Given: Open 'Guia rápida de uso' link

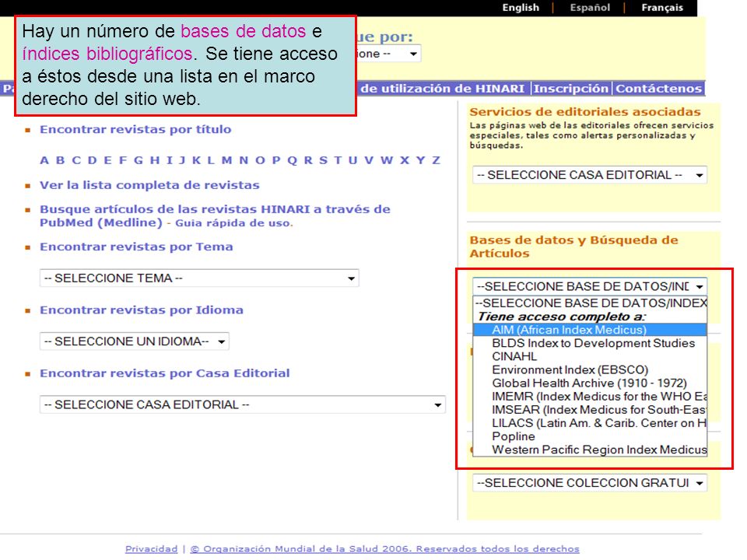Looking at the screenshot, I should pyautogui.click(x=234, y=223).
